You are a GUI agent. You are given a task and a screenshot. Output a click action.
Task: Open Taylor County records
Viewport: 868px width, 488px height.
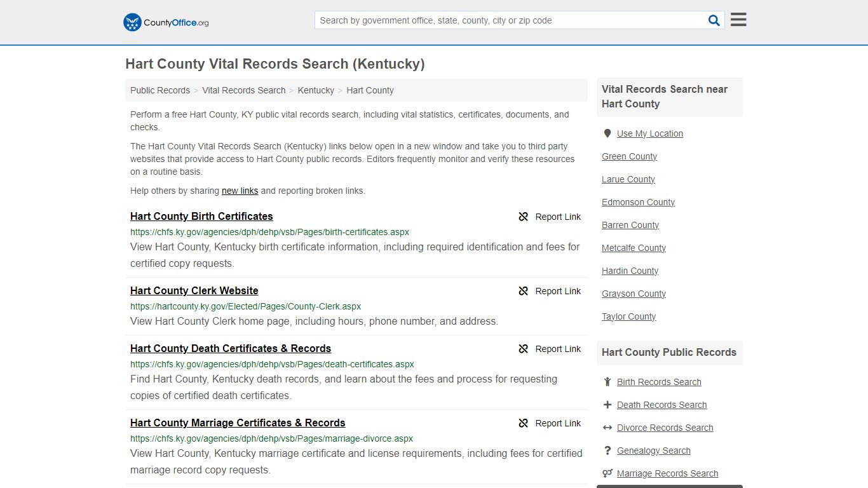coord(628,316)
